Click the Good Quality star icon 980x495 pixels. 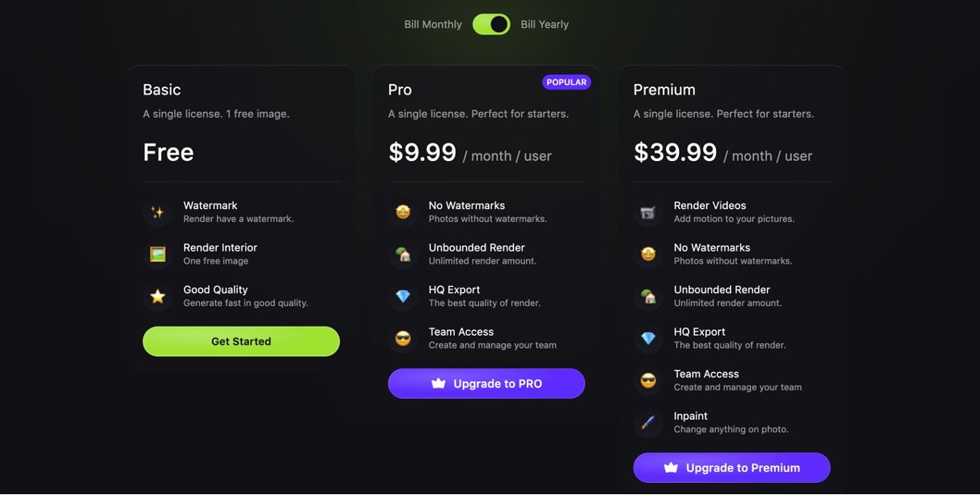point(158,296)
